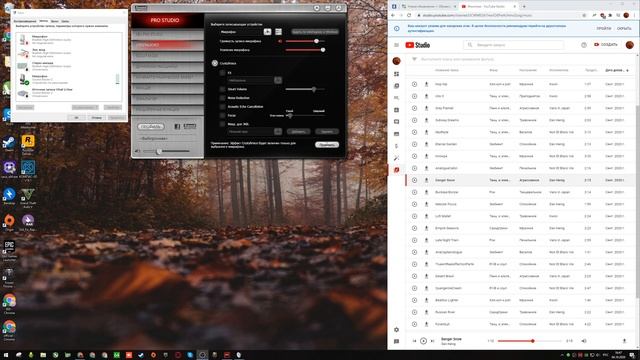
Task: Click the download icon in the player bar
Action: point(624,341)
